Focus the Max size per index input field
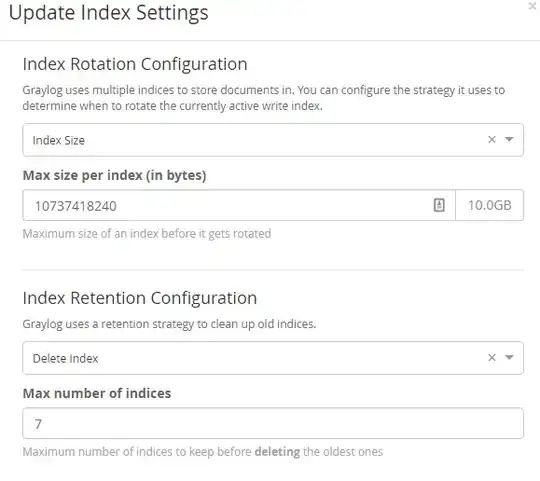This screenshot has height=481, width=540. tap(239, 205)
